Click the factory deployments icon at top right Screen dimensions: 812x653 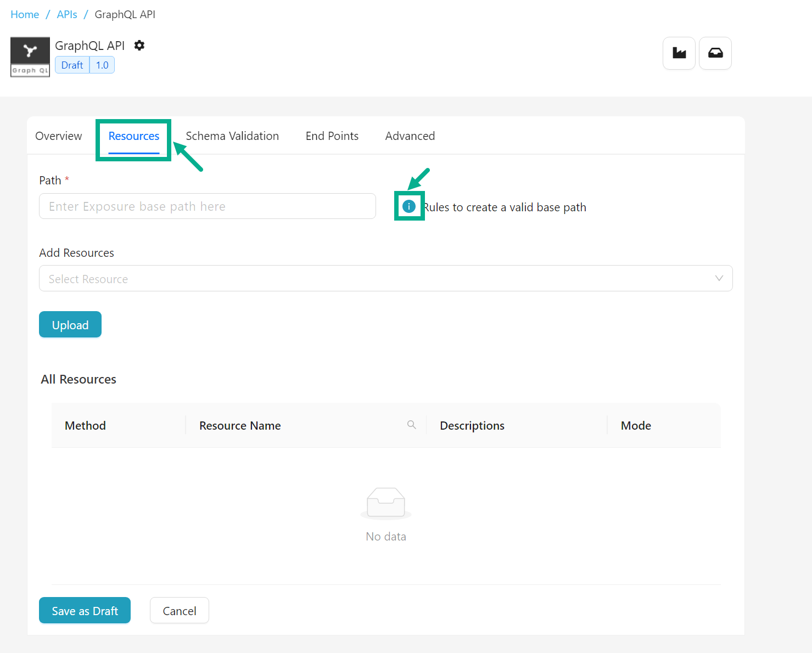pos(679,53)
